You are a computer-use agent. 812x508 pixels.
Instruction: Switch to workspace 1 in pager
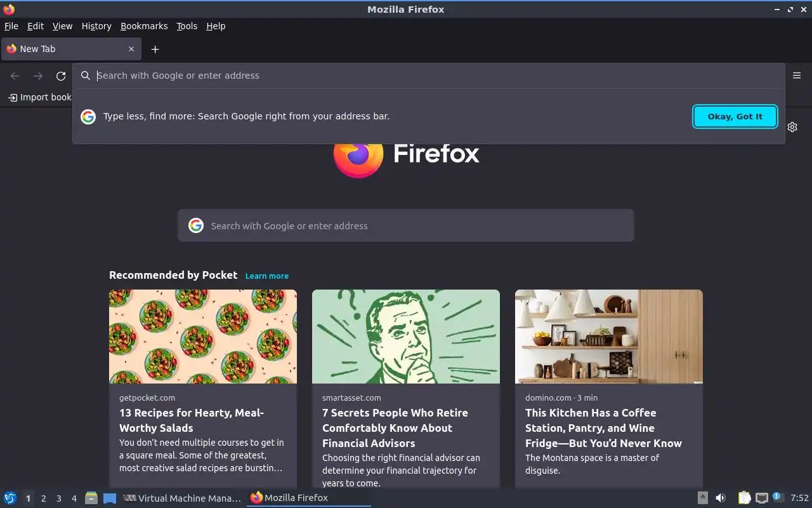pos(28,498)
